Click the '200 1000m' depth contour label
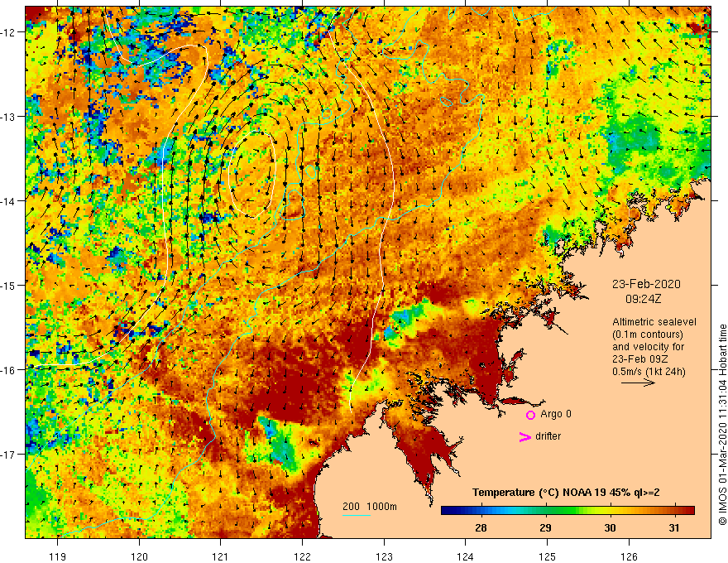 pos(370,507)
